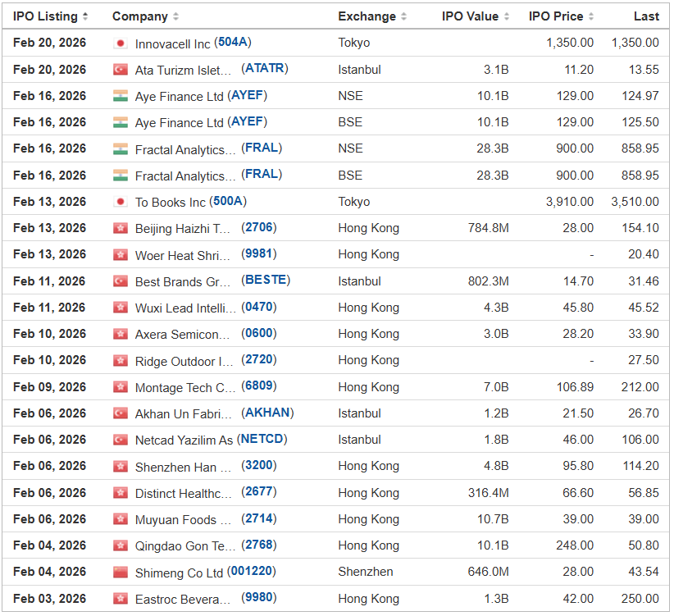Image resolution: width=674 pixels, height=616 pixels.
Task: Click last price 3,510.00 cell
Action: click(x=635, y=202)
